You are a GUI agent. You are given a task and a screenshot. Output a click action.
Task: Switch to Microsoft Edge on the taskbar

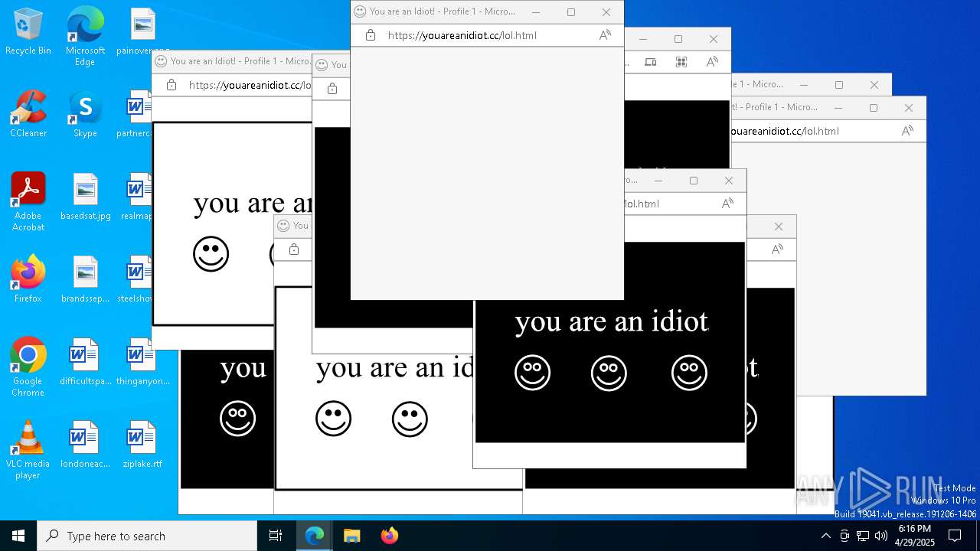pos(315,536)
